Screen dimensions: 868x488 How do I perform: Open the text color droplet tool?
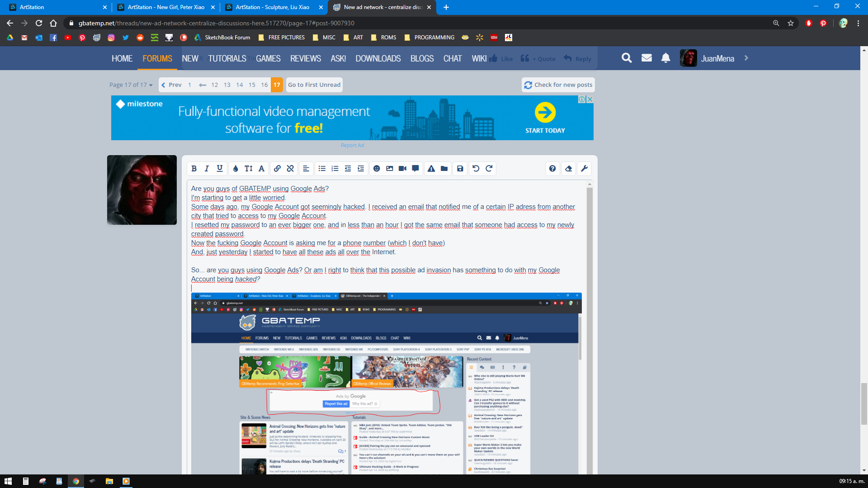(x=236, y=169)
